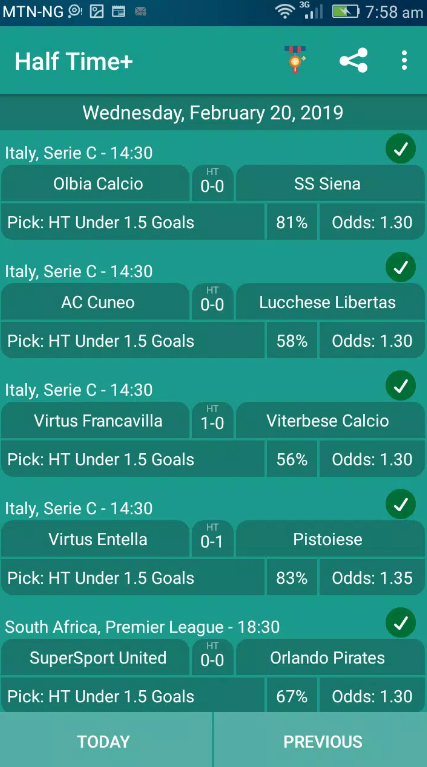Tap the battery status icon
The height and width of the screenshot is (767, 427).
(346, 12)
